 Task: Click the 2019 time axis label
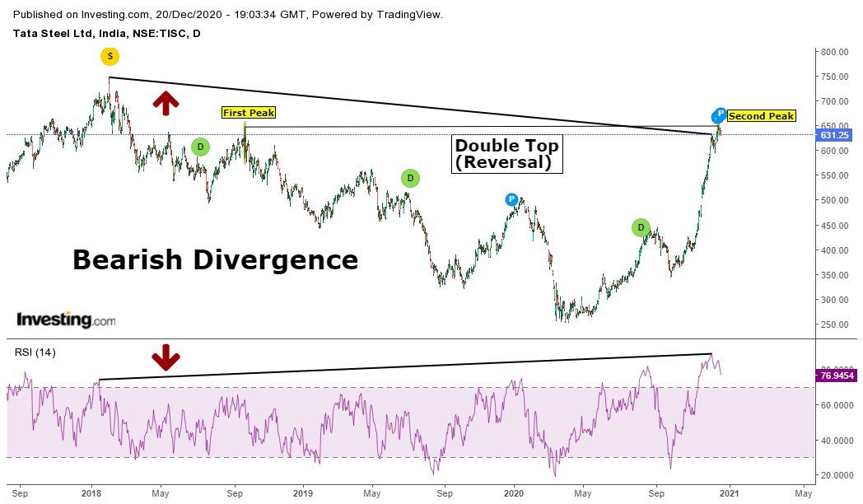[x=303, y=493]
